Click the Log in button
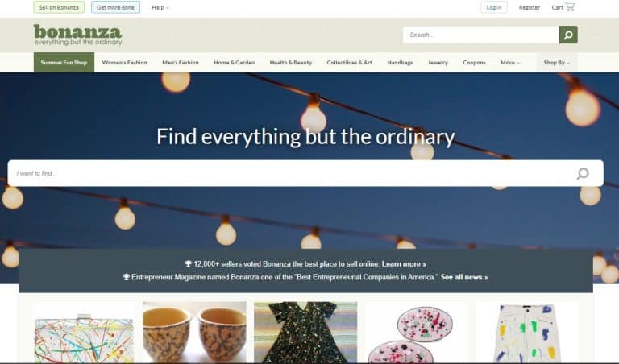The width and height of the screenshot is (619, 364). pos(494,7)
